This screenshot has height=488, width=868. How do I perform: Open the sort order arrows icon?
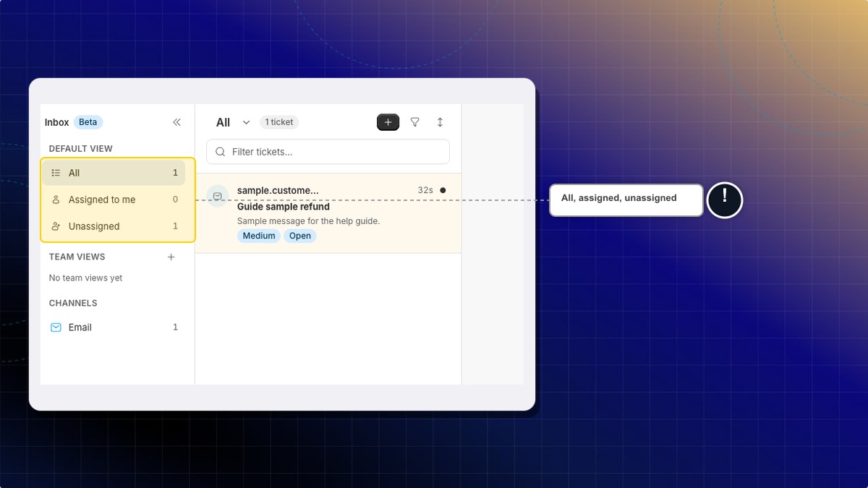click(440, 122)
